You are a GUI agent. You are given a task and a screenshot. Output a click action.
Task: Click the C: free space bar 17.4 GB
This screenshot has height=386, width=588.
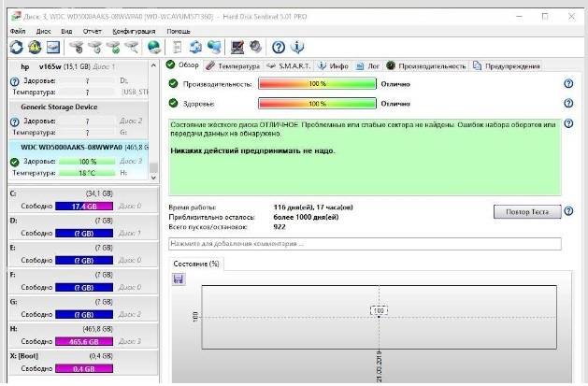click(x=84, y=207)
